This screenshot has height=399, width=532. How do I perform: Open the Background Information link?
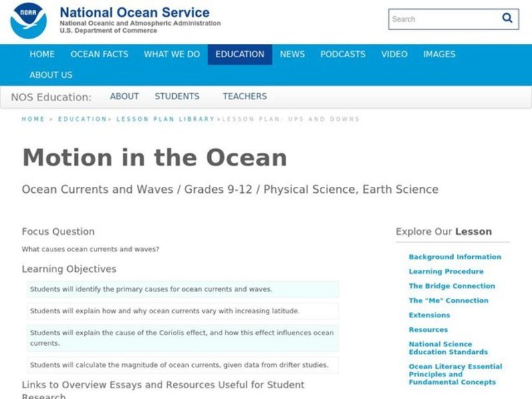tap(456, 257)
